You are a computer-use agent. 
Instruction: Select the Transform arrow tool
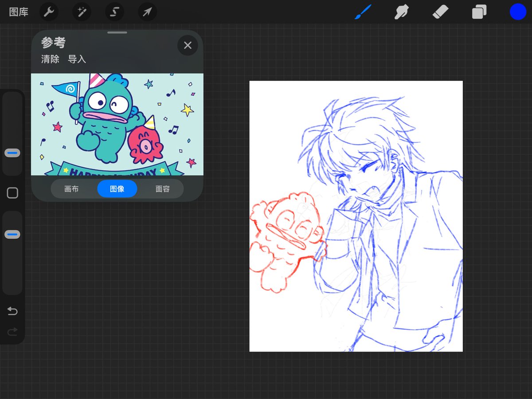(147, 12)
